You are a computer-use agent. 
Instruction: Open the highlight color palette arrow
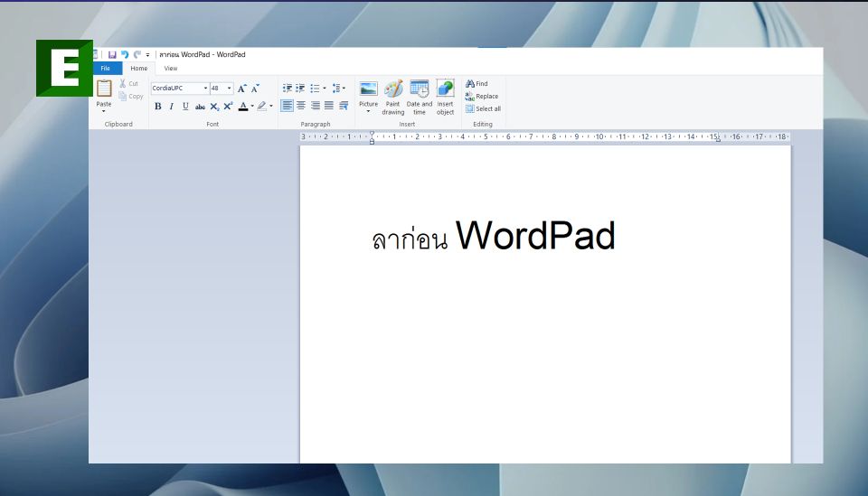coord(271,107)
